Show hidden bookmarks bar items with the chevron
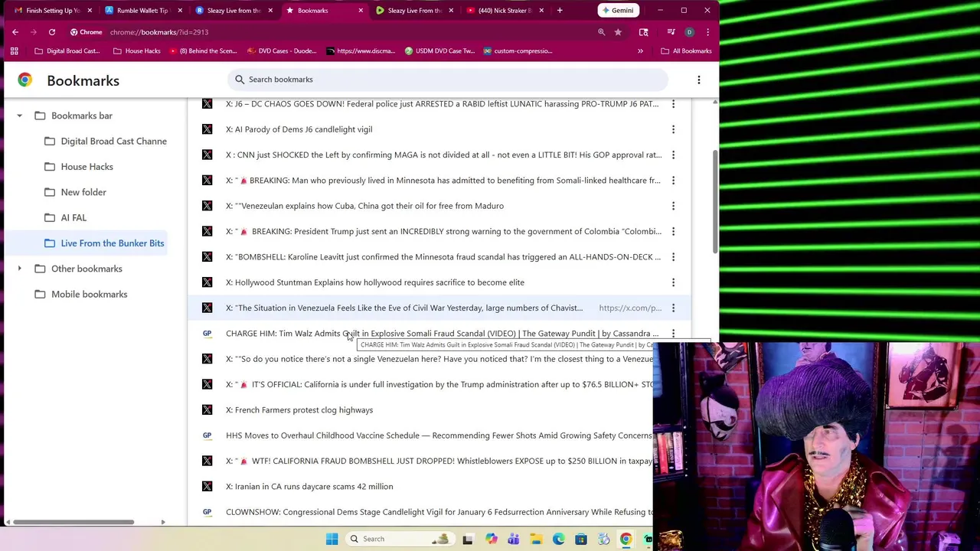Image resolution: width=980 pixels, height=551 pixels. click(x=640, y=51)
